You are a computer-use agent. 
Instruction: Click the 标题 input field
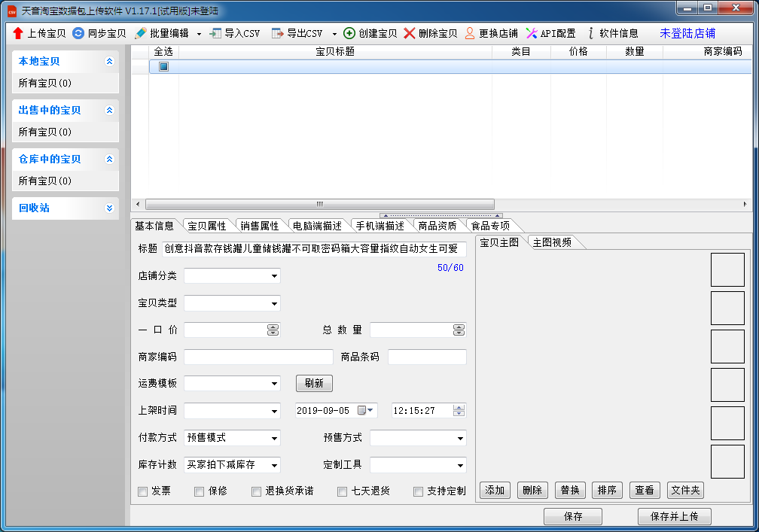pos(314,248)
